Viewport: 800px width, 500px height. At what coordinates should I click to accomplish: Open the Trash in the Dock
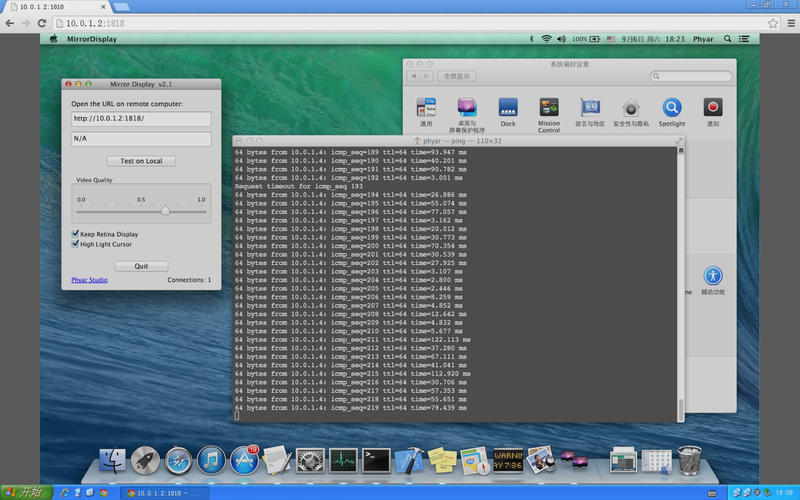(689, 460)
